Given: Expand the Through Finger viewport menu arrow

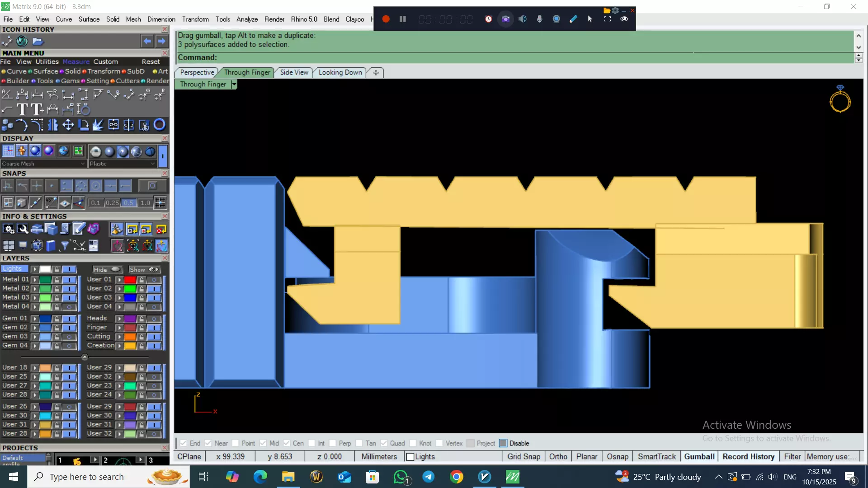Looking at the screenshot, I should tap(234, 84).
